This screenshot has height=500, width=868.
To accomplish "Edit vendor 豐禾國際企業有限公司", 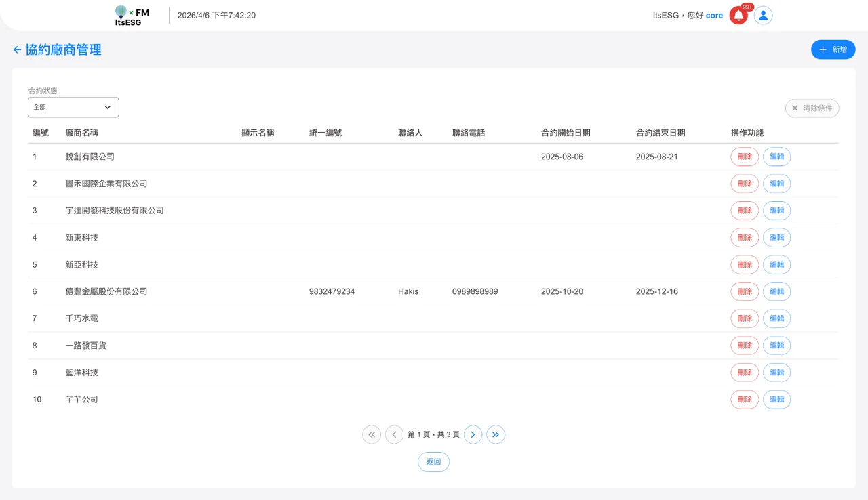I will coord(777,184).
